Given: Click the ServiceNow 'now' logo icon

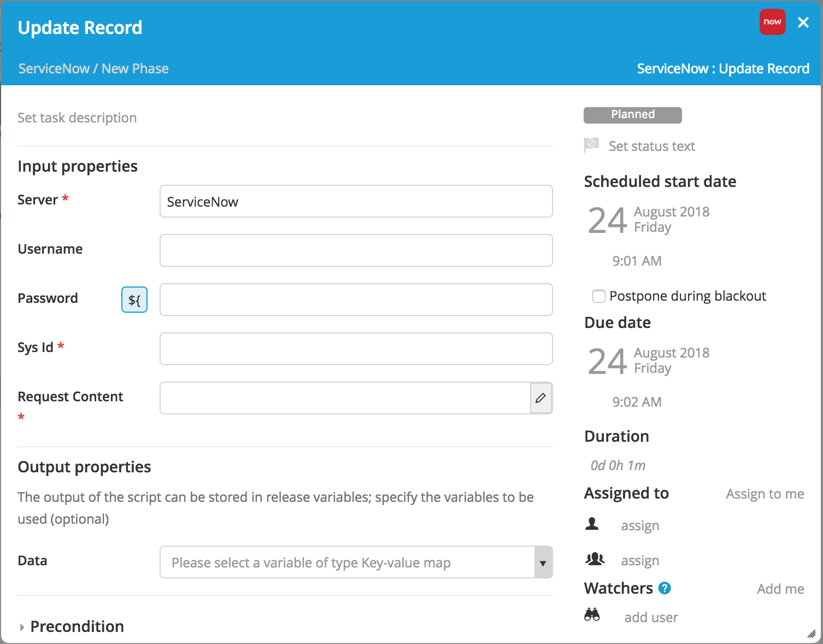Looking at the screenshot, I should tap(772, 22).
